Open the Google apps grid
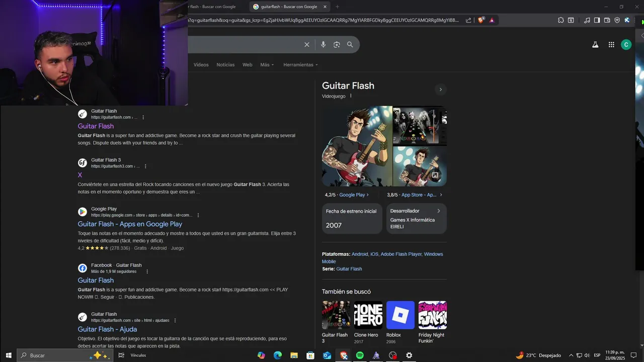 click(611, 45)
